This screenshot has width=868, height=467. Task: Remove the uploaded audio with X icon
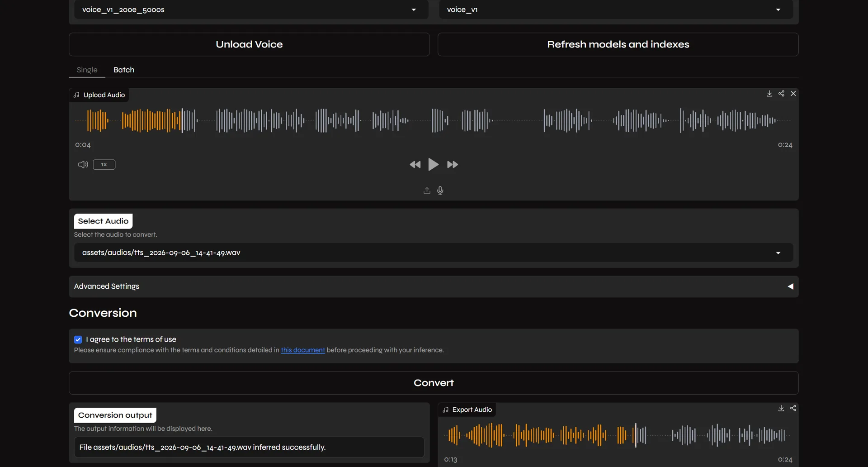tap(793, 94)
